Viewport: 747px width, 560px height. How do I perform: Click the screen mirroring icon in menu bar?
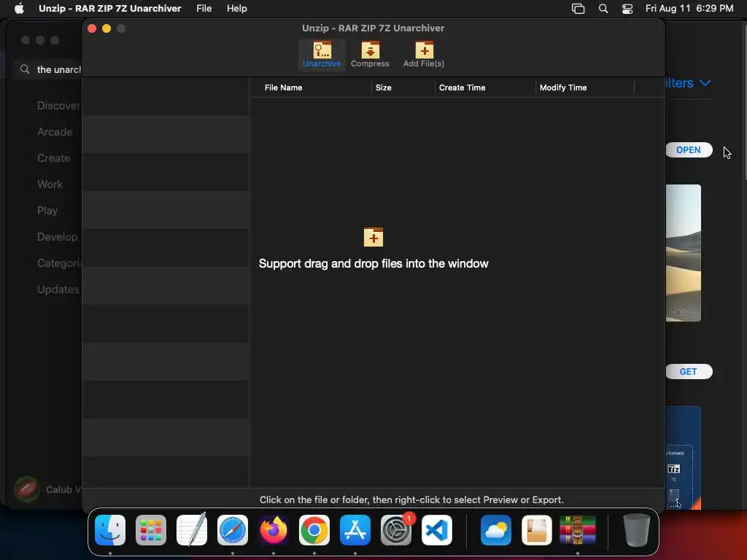coord(578,9)
